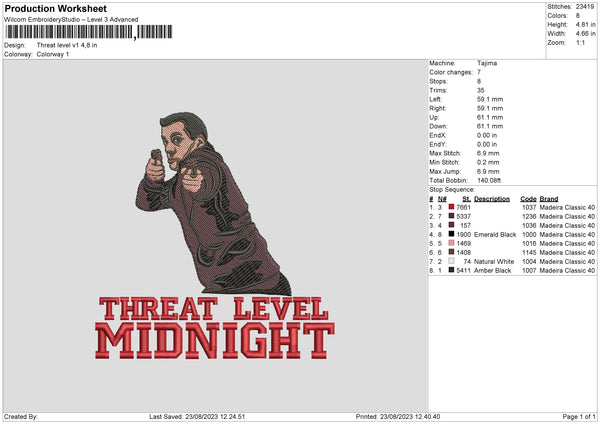
Task: Click 'Madeira Classic 40' in the Amber Black row
Action: click(x=567, y=271)
